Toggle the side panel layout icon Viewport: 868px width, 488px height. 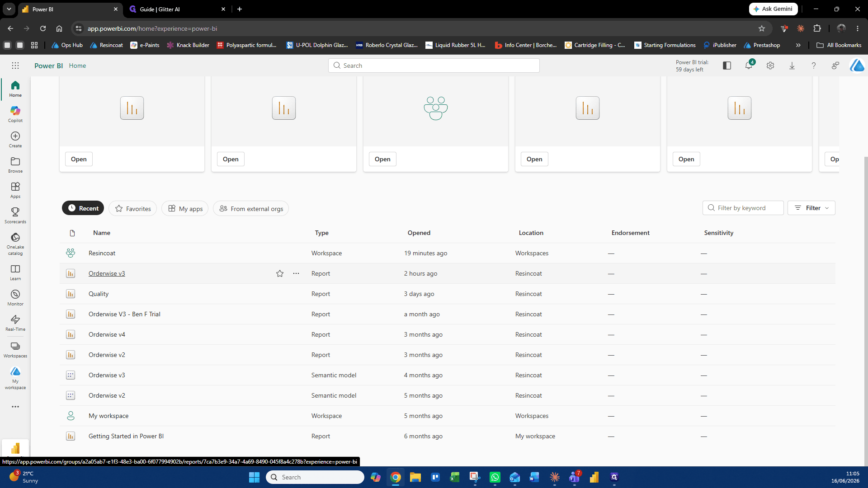pos(727,66)
